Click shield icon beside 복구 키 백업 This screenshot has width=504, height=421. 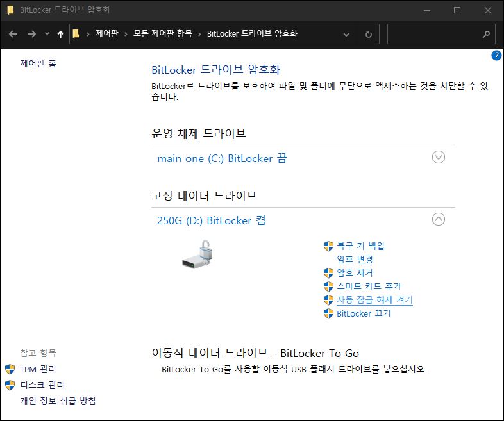click(328, 246)
